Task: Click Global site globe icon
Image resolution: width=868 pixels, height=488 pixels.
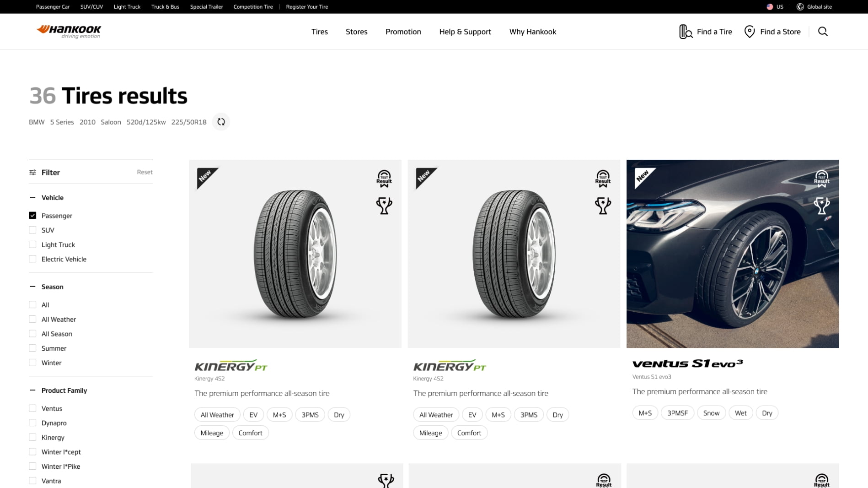Action: click(x=800, y=7)
